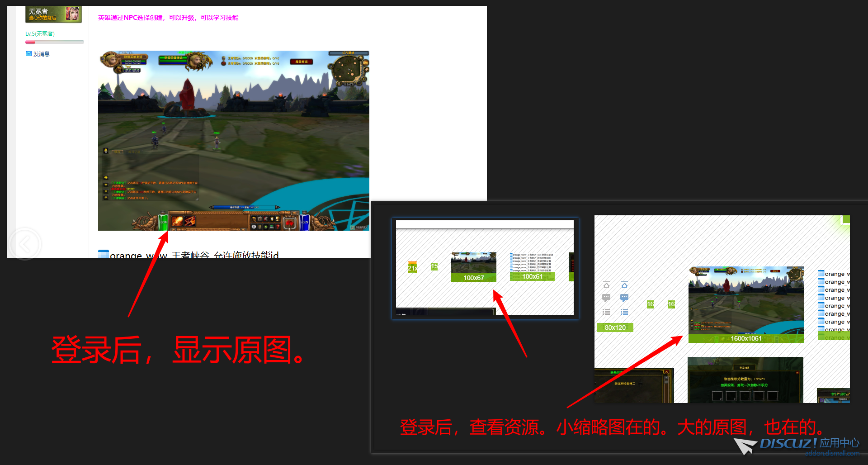
Task: Click the pink user level progress bar
Action: pyautogui.click(x=54, y=42)
